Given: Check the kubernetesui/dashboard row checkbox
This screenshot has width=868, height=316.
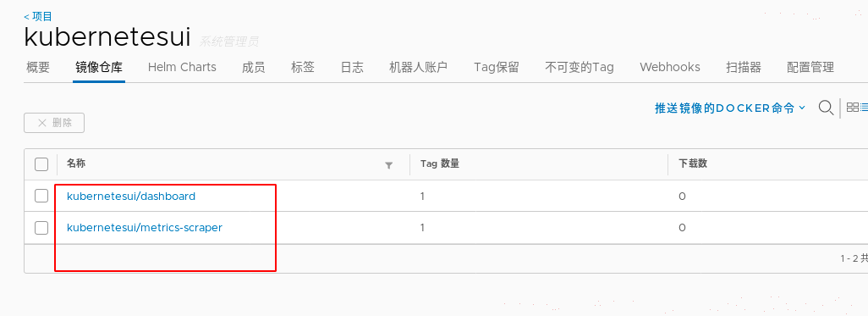Looking at the screenshot, I should click(41, 196).
